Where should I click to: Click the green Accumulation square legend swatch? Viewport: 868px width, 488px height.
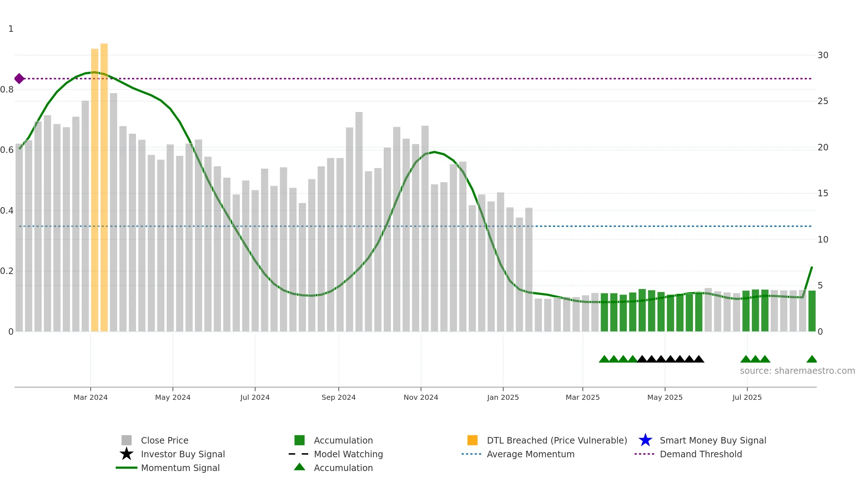click(299, 440)
